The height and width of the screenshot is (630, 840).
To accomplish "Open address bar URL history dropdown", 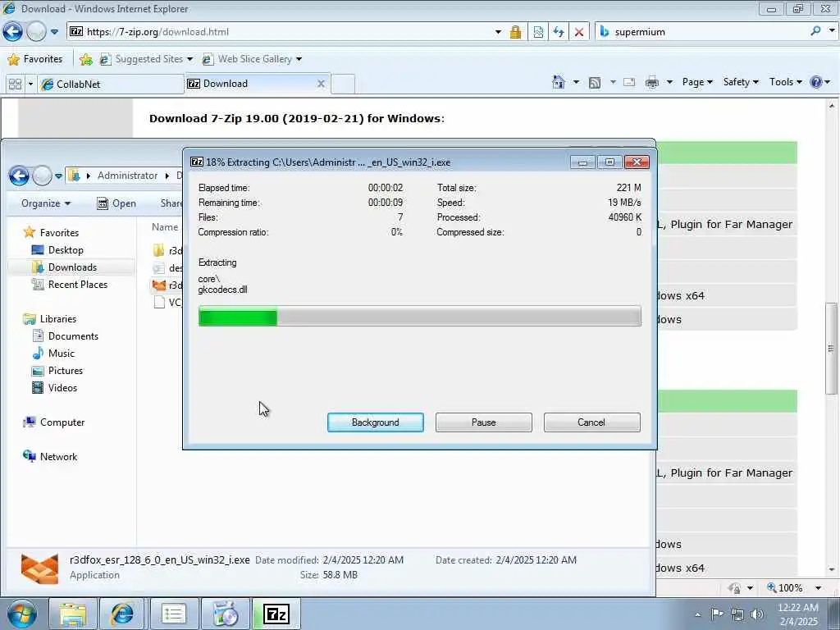I will pyautogui.click(x=498, y=32).
